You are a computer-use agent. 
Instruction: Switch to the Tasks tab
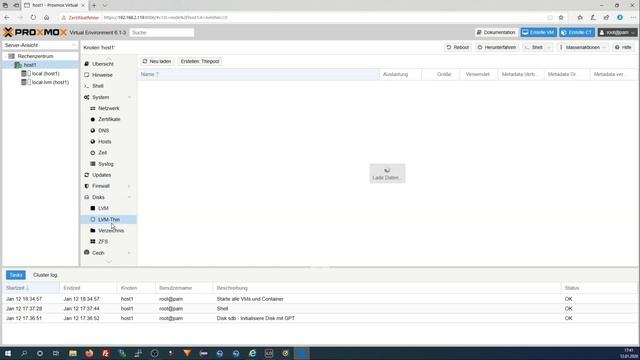point(16,275)
